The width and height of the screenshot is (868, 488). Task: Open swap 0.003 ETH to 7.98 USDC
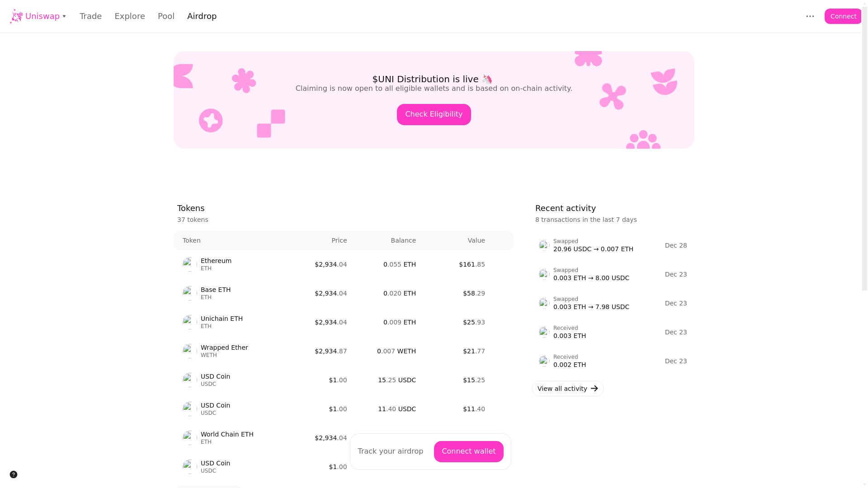pos(613,303)
